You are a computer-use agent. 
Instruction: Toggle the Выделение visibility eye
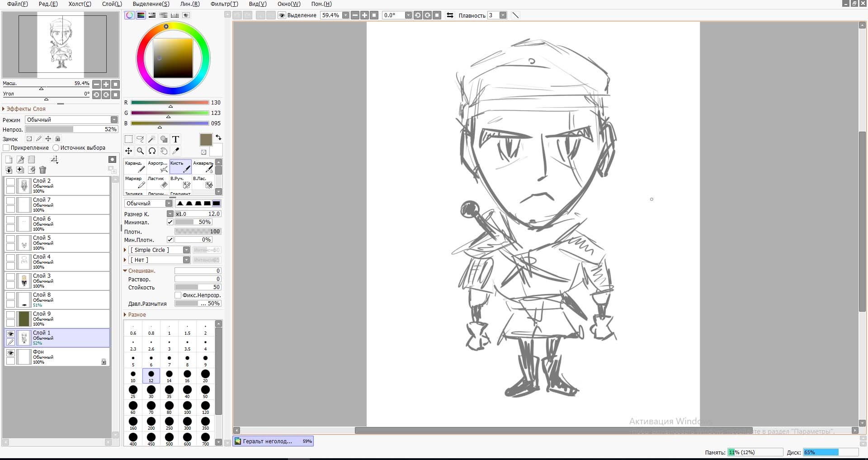point(282,15)
